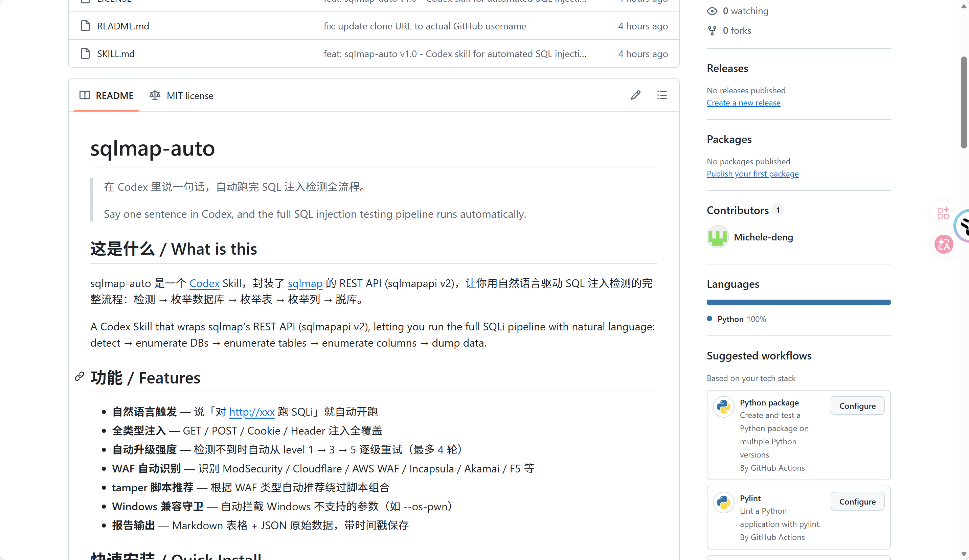Click the README.md file icon
Viewport: 969px width, 560px height.
click(x=85, y=26)
